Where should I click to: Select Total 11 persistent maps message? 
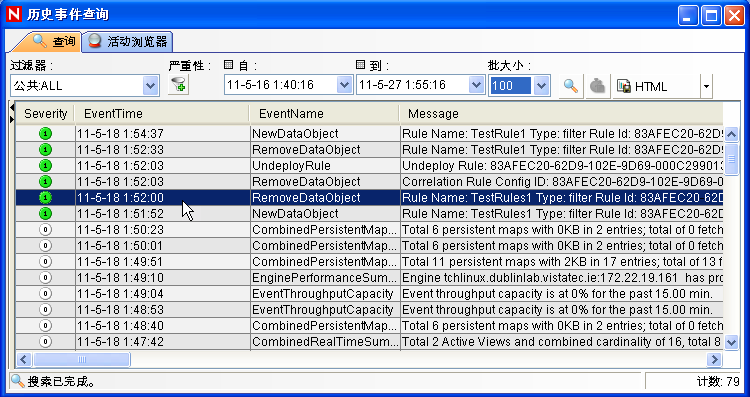tap(562, 262)
